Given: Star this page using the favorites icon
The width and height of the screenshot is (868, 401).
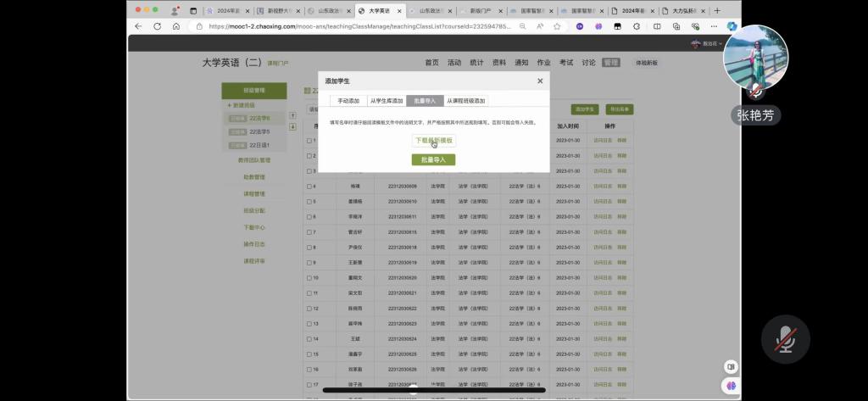Looking at the screenshot, I should [557, 26].
